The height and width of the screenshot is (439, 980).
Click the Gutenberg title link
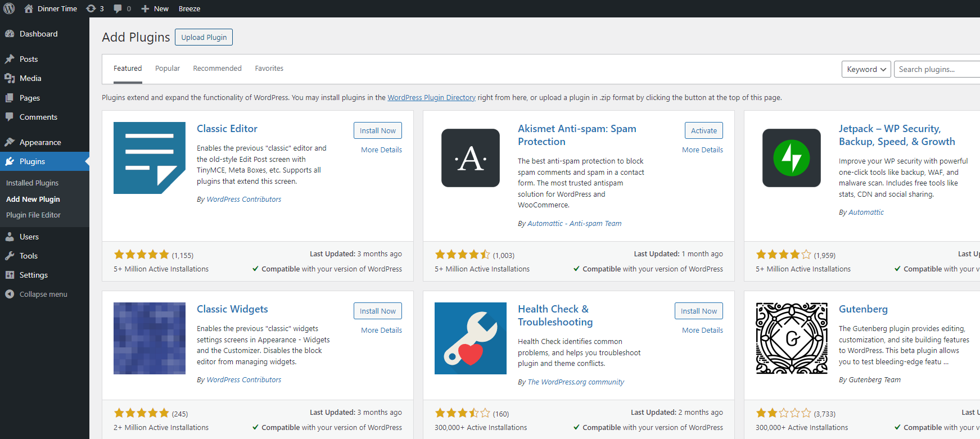tap(863, 309)
